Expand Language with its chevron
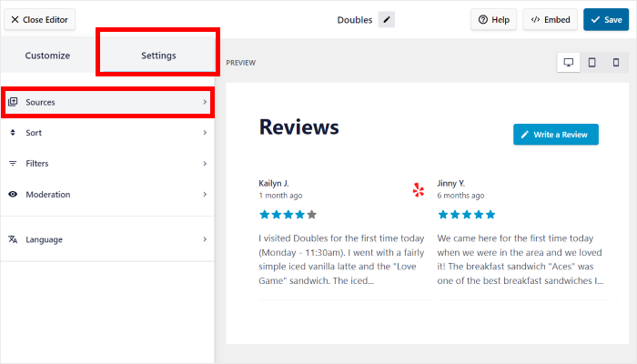637x364 pixels. coord(205,239)
